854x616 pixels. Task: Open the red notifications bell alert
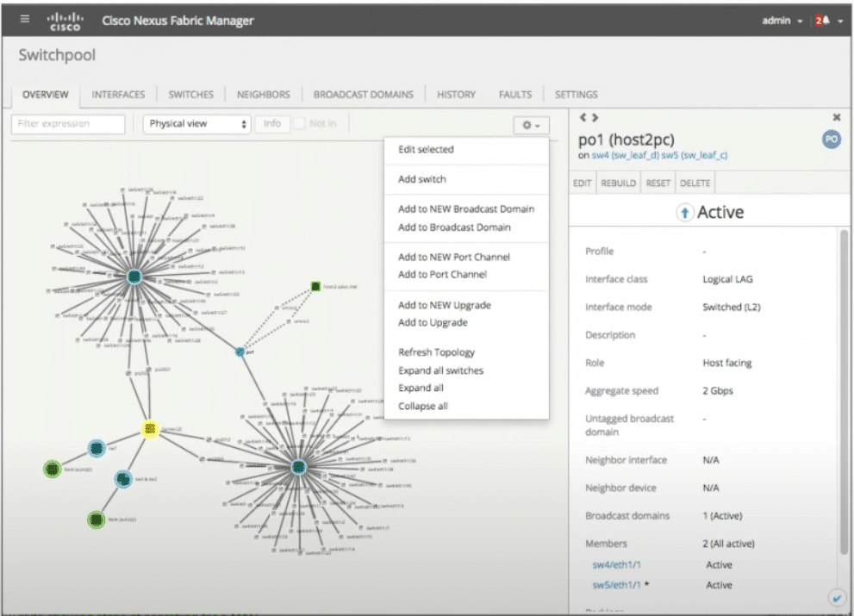pos(822,21)
